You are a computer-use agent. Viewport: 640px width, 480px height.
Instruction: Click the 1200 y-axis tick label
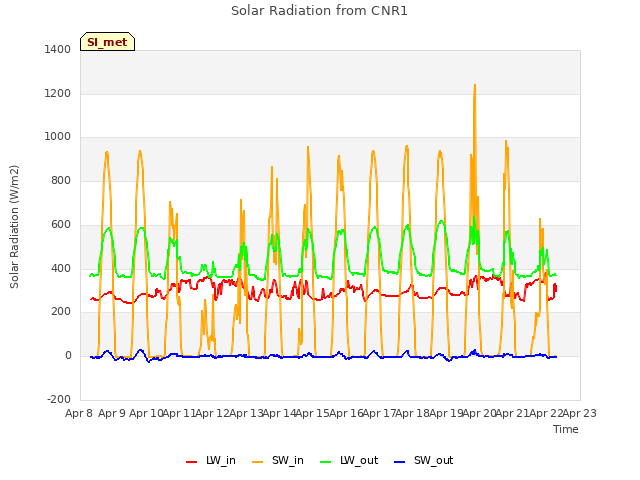coord(58,93)
